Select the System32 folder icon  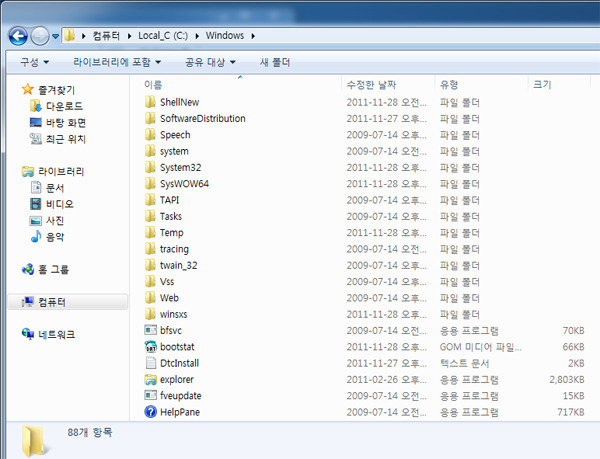(x=150, y=167)
